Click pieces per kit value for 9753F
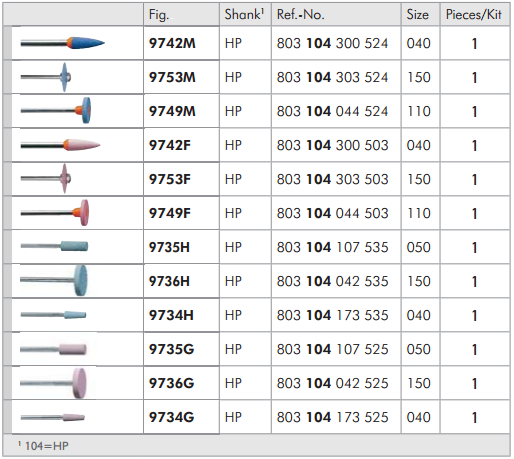The height and width of the screenshot is (459, 514). (474, 180)
